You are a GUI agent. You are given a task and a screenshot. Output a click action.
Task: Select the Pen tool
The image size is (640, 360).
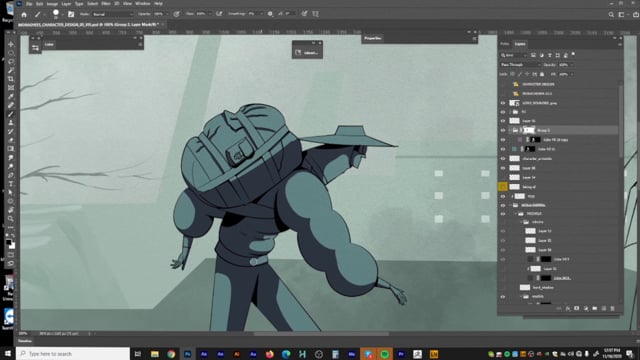[11, 175]
